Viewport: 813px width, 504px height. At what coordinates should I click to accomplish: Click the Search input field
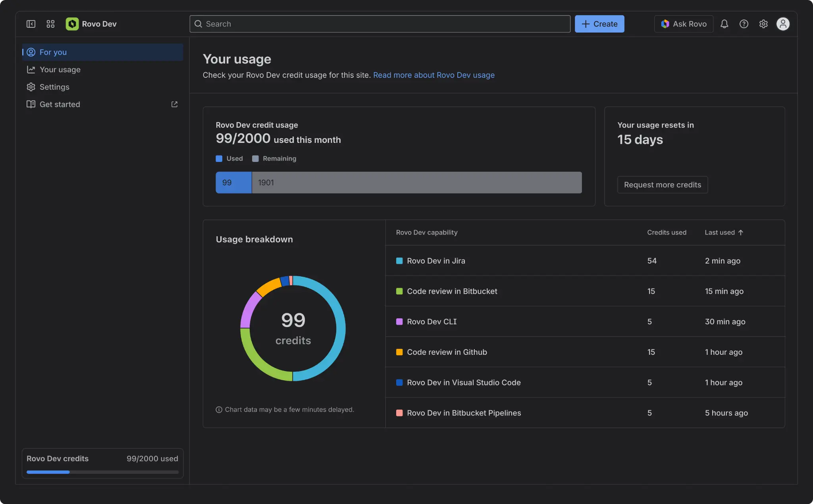(x=380, y=24)
